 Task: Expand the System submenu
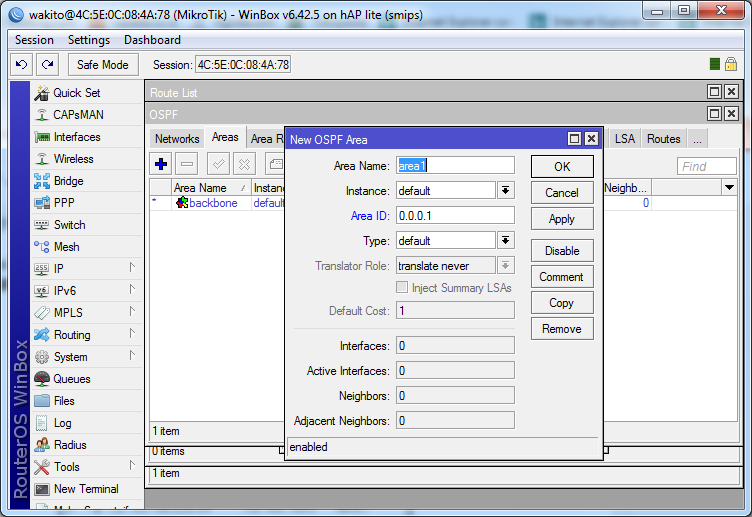(x=132, y=356)
